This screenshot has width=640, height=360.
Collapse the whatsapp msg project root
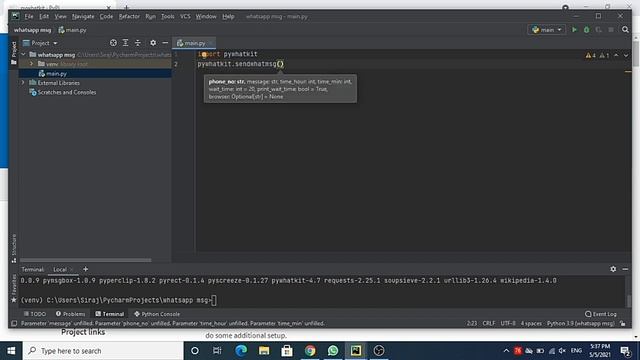[23, 54]
